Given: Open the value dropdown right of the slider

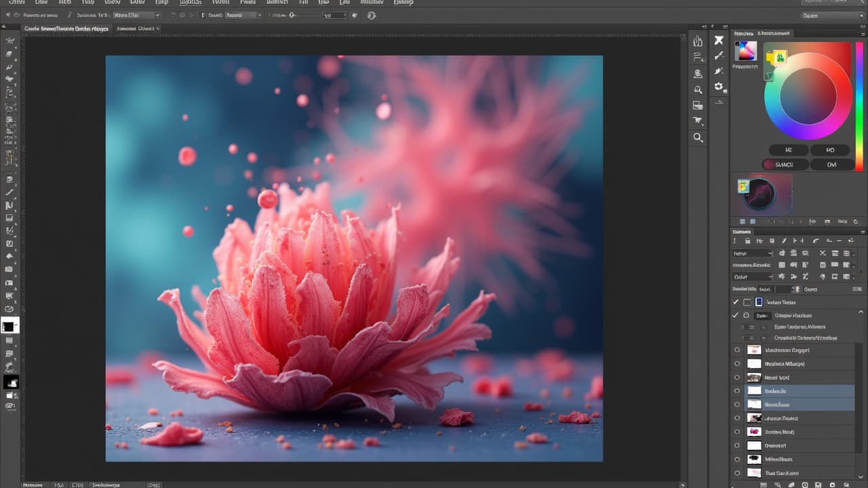Looking at the screenshot, I should tap(334, 15).
